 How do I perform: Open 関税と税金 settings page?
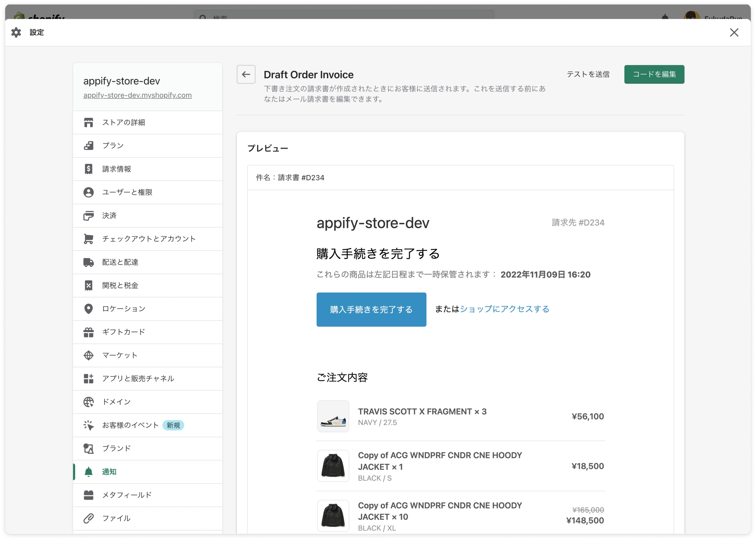click(x=148, y=285)
